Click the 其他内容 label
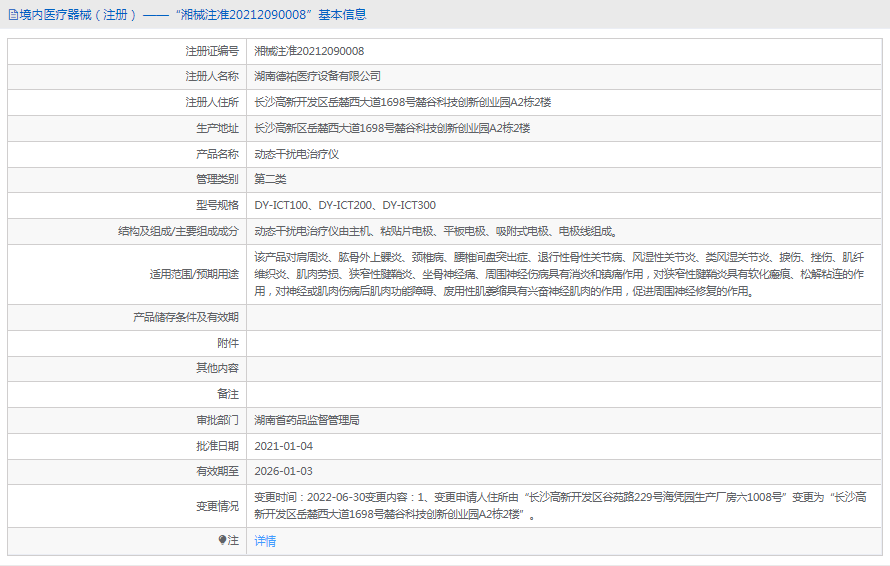The width and height of the screenshot is (890, 566). pos(217,368)
